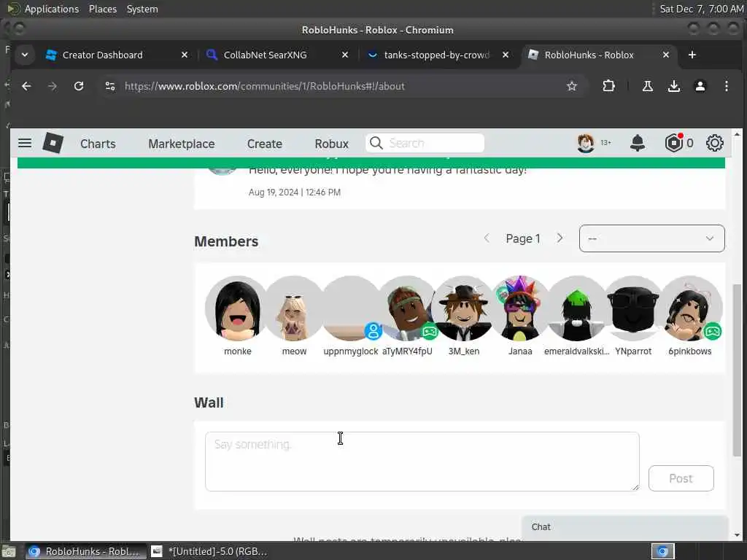Screen dimensions: 747x560
Task: Click the search magnifier icon
Action: [x=376, y=143]
